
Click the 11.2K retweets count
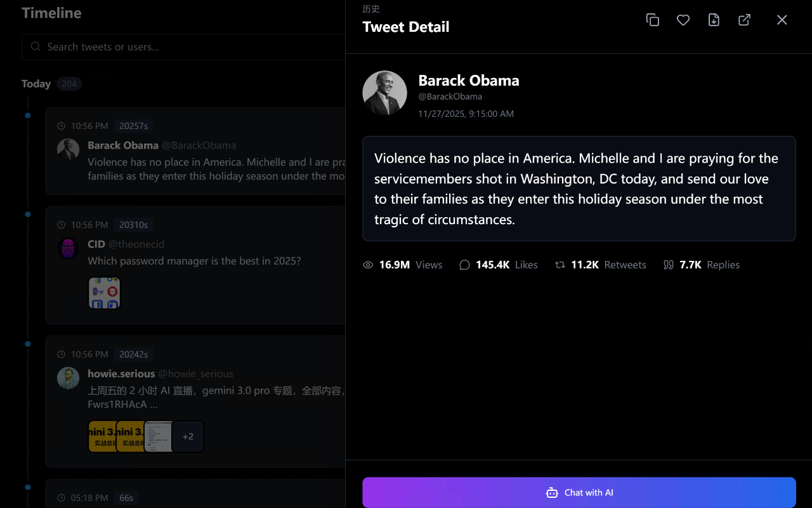point(585,265)
